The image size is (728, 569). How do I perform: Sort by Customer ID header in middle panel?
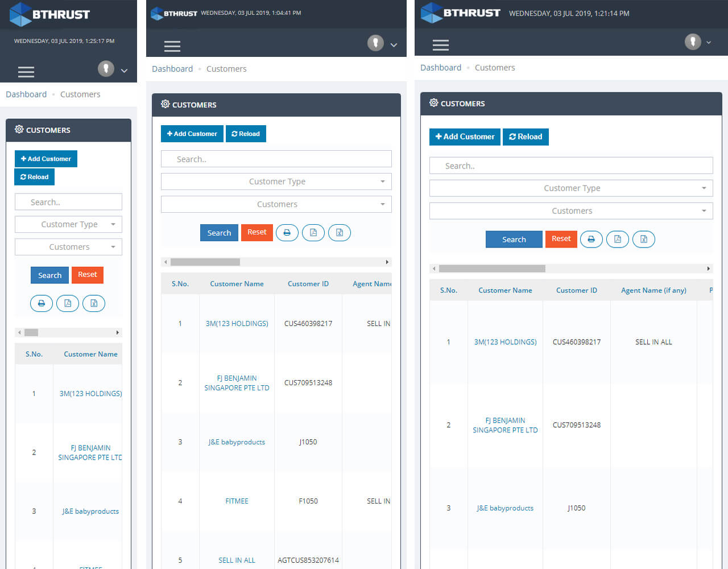[x=308, y=284]
